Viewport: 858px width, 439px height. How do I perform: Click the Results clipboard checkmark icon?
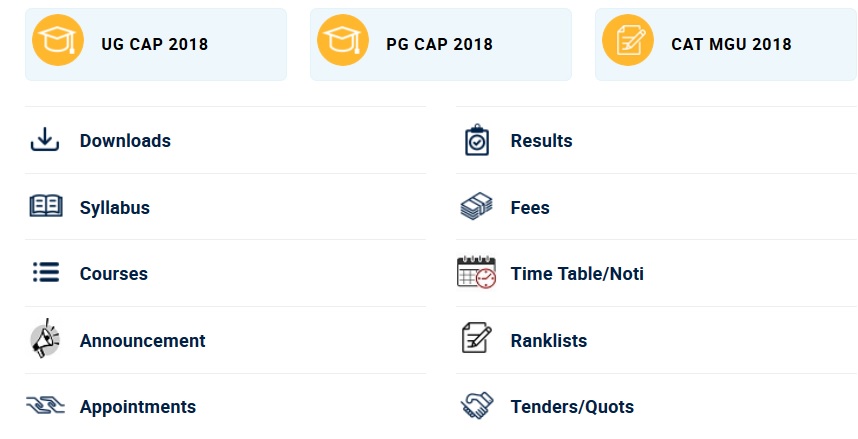(477, 140)
